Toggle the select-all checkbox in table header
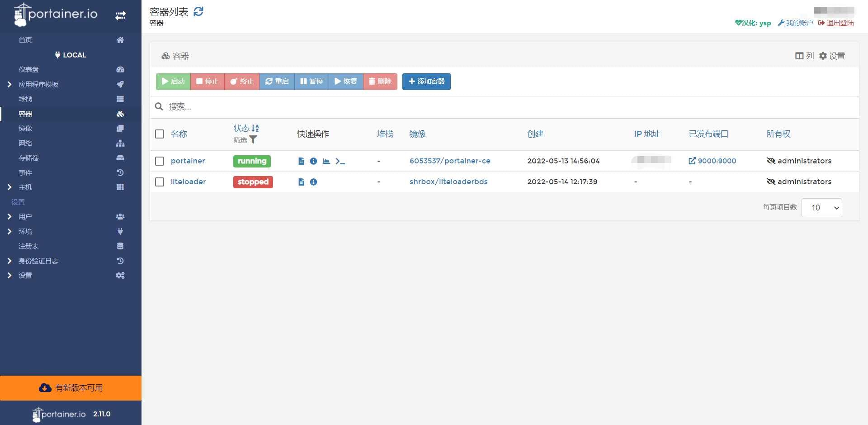The height and width of the screenshot is (425, 868). click(160, 134)
